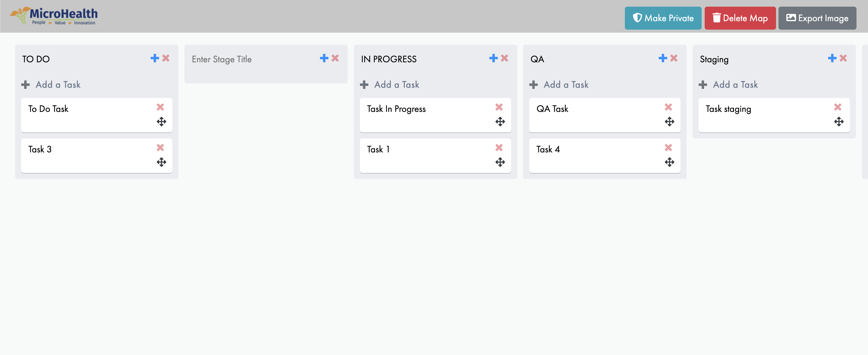The image size is (868, 355).
Task: Remove the QA Task card
Action: [668, 107]
